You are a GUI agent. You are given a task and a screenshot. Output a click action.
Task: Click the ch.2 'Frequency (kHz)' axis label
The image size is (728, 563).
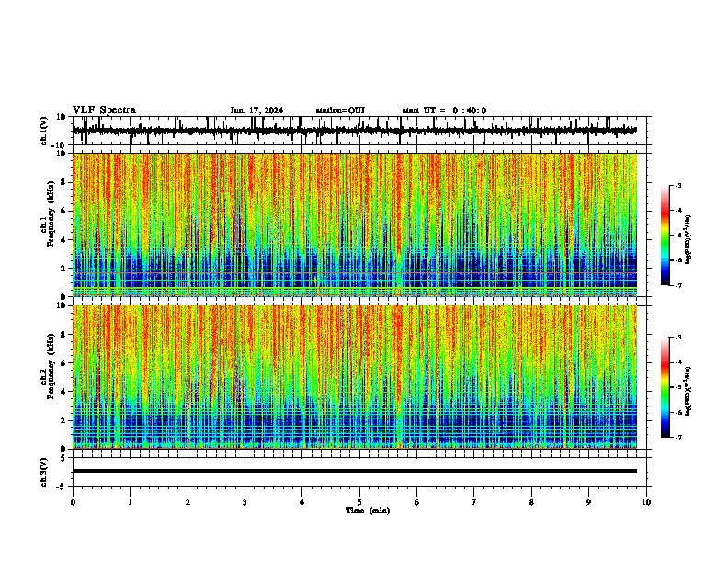tap(51, 366)
